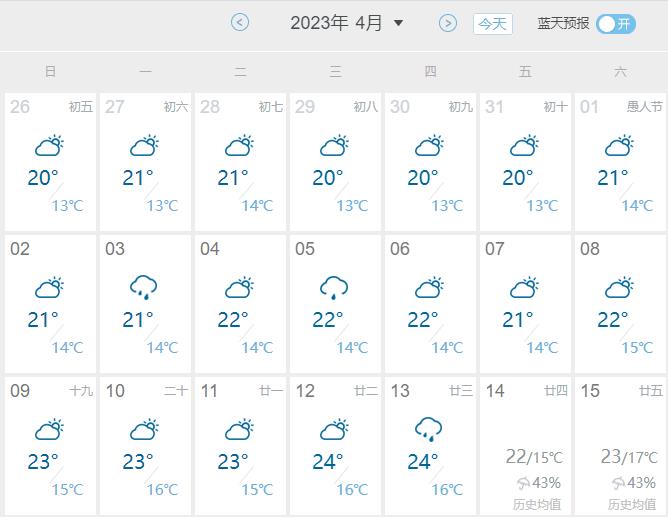Image resolution: width=668 pixels, height=517 pixels.
Task: Select the April 14 historical average cell
Action: coord(525,445)
